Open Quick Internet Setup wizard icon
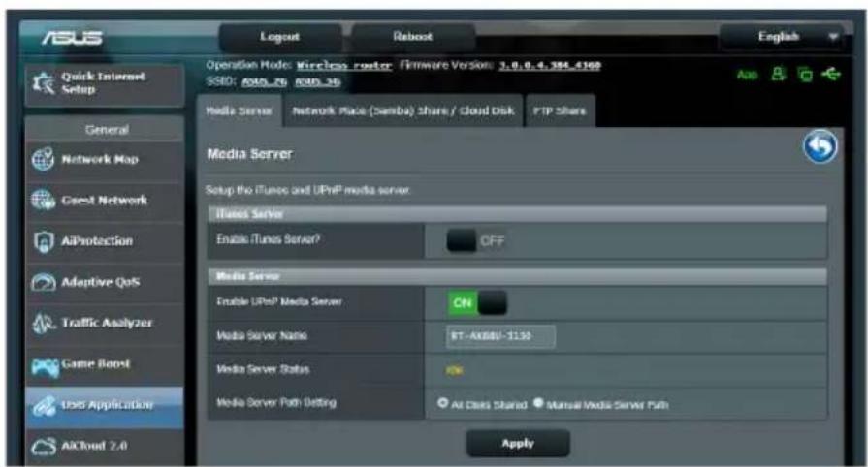 point(44,82)
